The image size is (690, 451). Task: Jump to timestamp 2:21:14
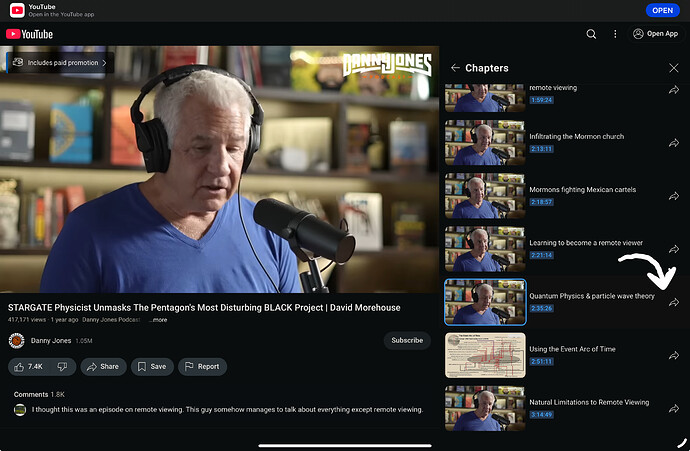click(541, 255)
